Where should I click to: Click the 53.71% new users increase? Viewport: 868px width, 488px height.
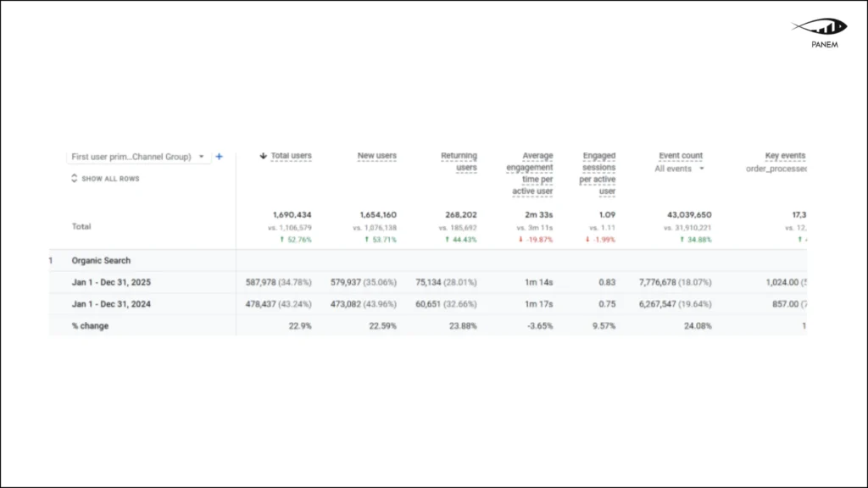pyautogui.click(x=381, y=240)
